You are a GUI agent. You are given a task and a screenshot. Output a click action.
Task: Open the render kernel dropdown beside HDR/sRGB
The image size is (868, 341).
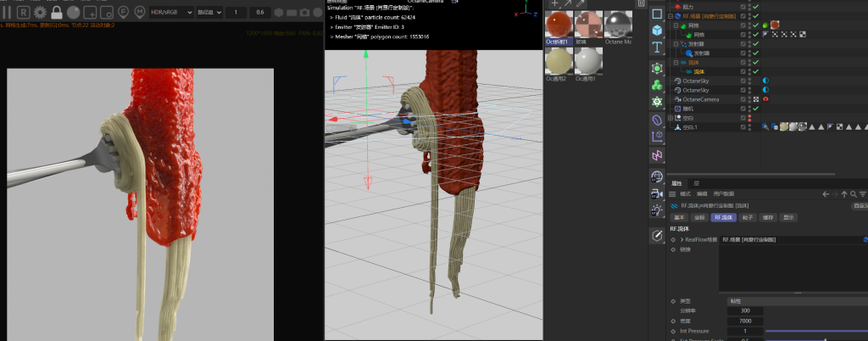point(210,12)
